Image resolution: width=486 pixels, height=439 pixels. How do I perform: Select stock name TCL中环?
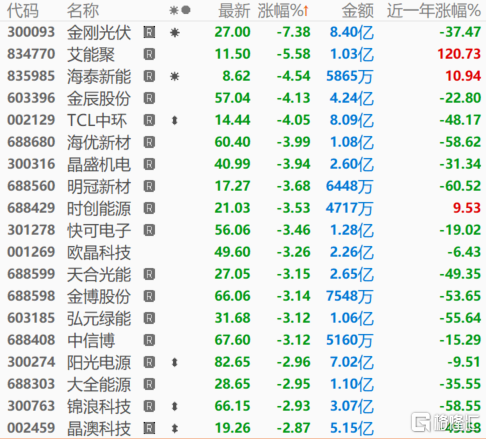pyautogui.click(x=97, y=120)
